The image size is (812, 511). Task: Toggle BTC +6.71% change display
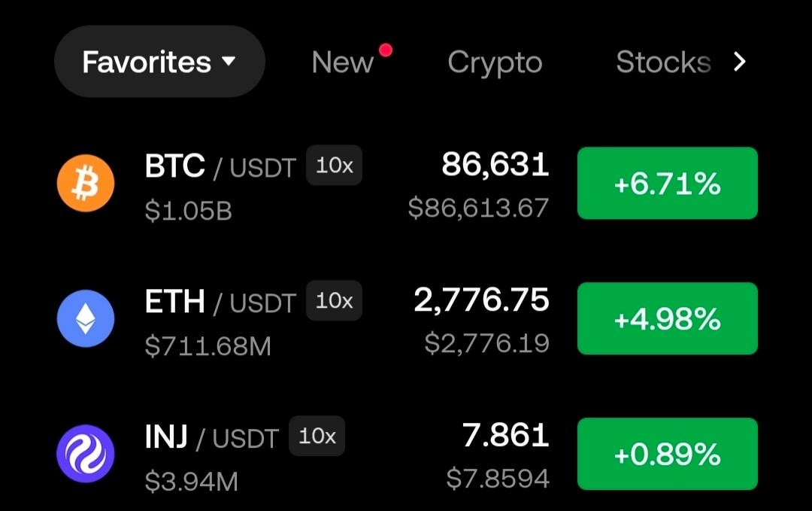point(668,183)
